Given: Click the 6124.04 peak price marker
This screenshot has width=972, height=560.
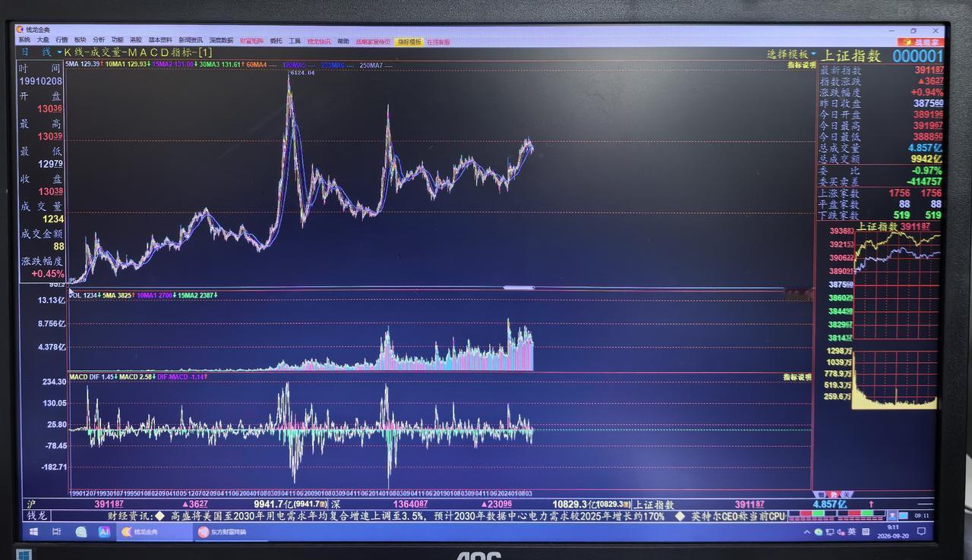Looking at the screenshot, I should click(301, 73).
